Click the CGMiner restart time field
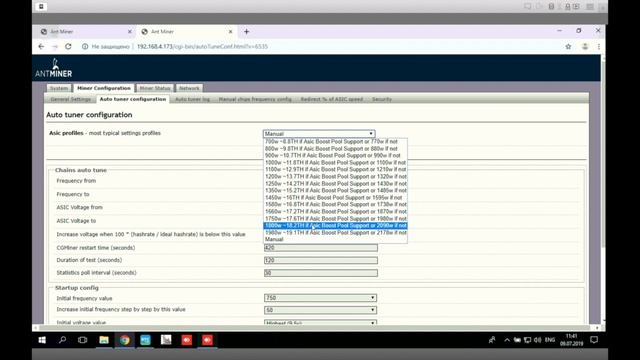This screenshot has height=360, width=640. [320, 248]
